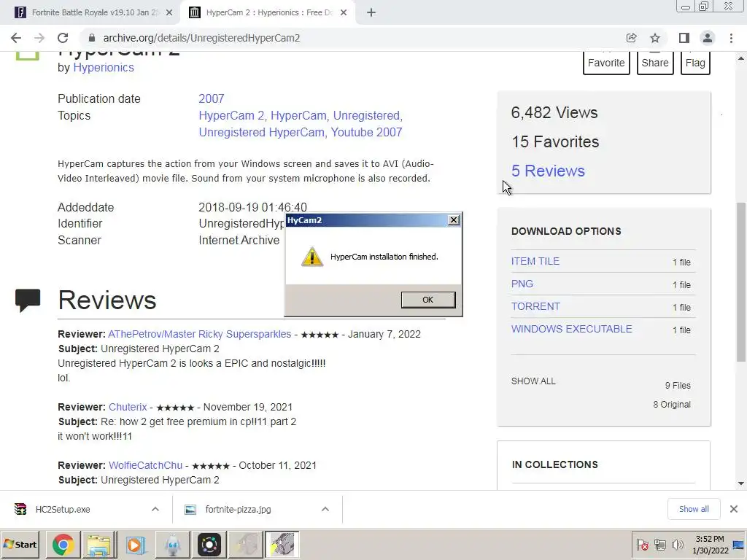This screenshot has width=747, height=560.
Task: Close the HyCam2 dialog with X
Action: (x=454, y=220)
